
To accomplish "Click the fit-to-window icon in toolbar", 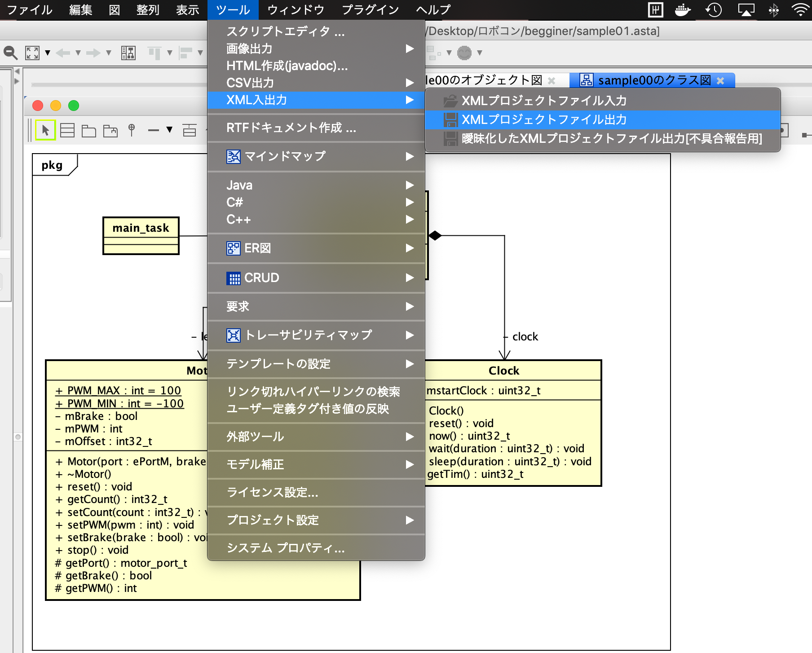I will 32,53.
